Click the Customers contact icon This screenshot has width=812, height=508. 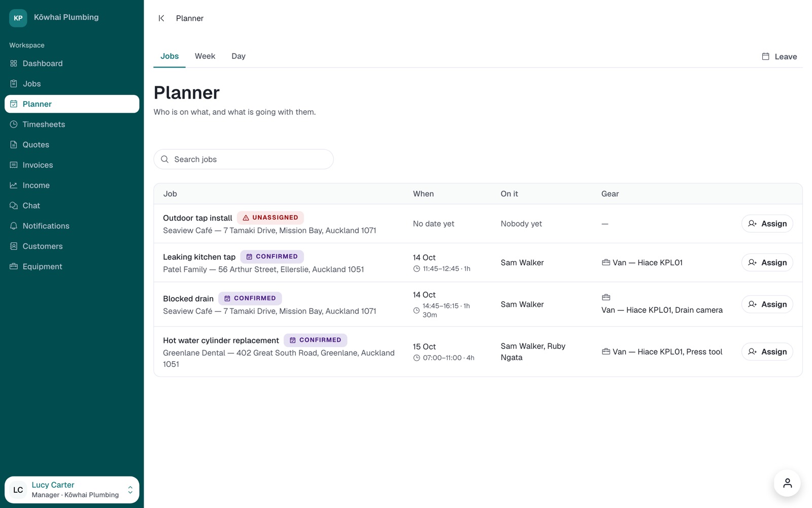click(14, 246)
